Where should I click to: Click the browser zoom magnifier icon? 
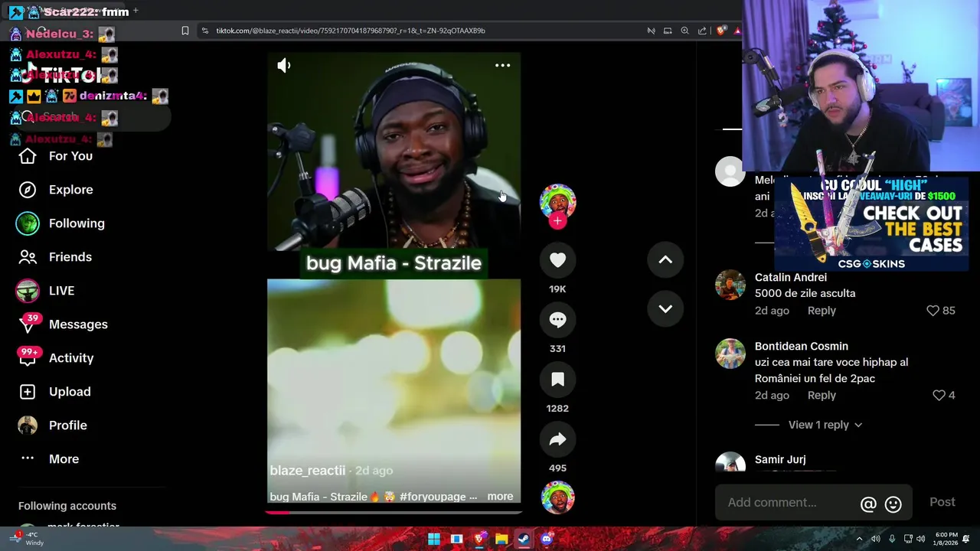coord(685,31)
